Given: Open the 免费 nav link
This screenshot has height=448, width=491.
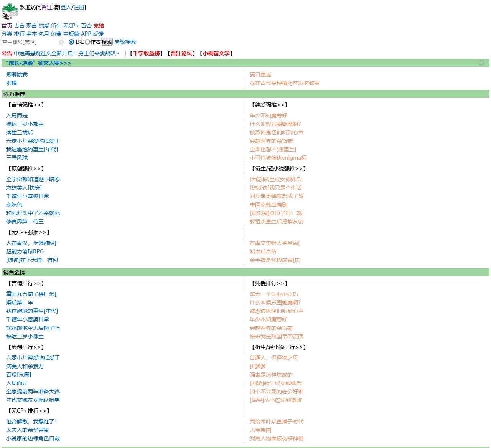Looking at the screenshot, I should (56, 34).
